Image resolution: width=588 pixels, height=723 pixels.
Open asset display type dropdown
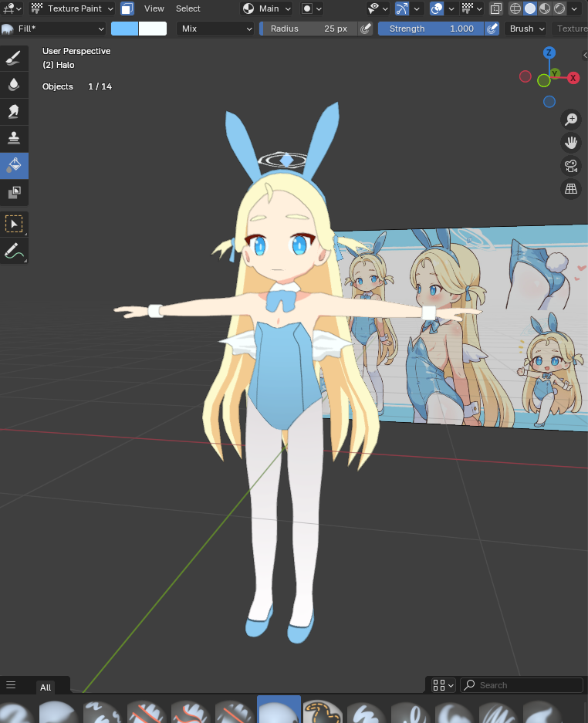click(443, 685)
